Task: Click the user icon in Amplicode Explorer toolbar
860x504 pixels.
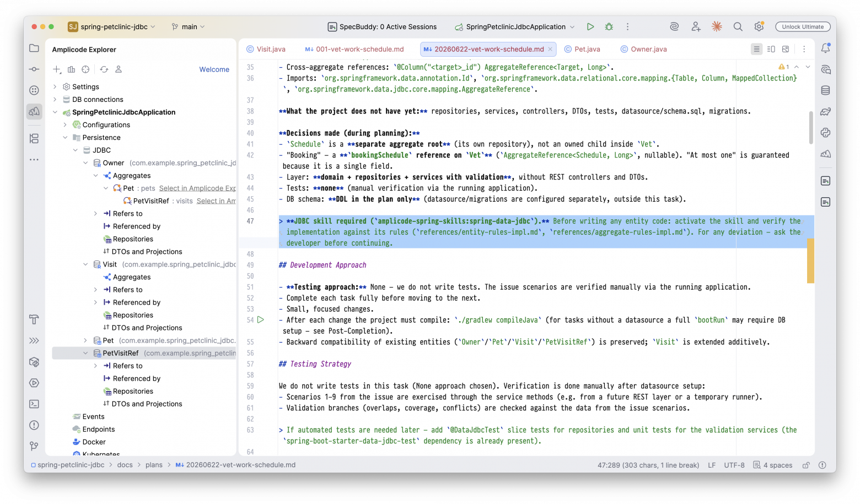Action: [119, 69]
